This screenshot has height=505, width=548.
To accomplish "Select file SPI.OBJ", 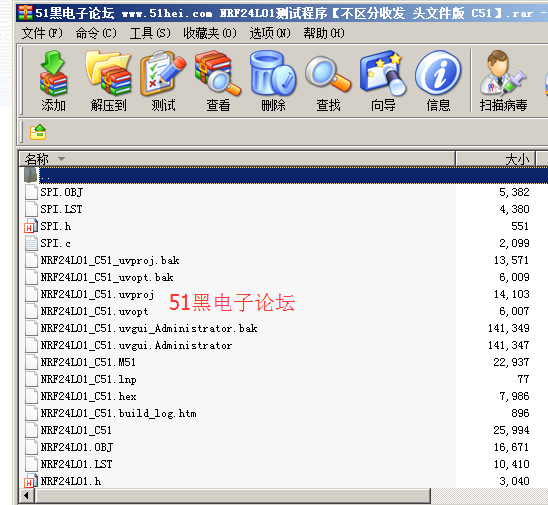I will [x=62, y=192].
